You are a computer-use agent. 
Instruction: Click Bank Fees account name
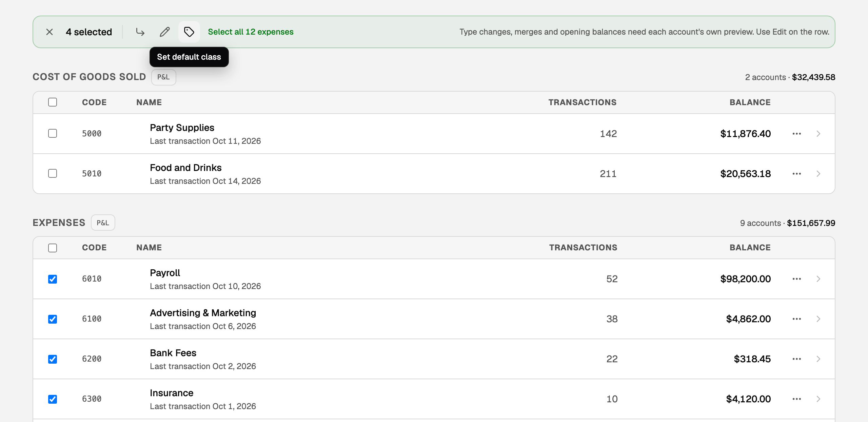coord(173,353)
